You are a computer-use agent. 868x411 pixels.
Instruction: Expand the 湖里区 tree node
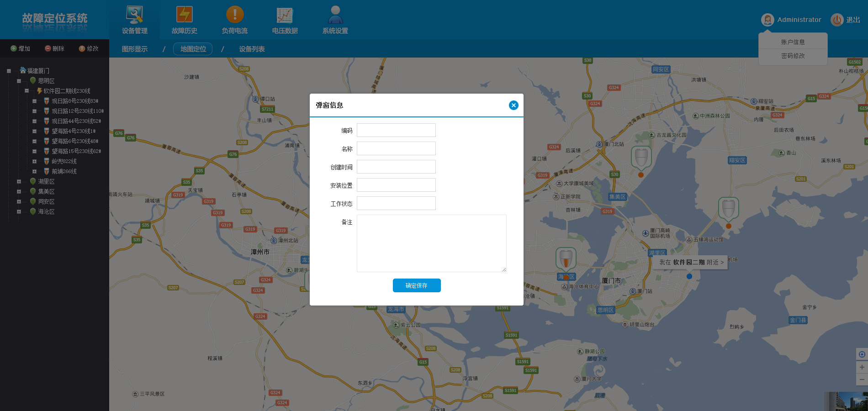tap(19, 181)
